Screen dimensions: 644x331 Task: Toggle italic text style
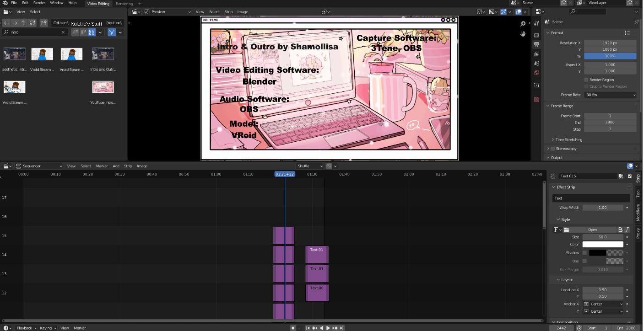[x=627, y=230]
